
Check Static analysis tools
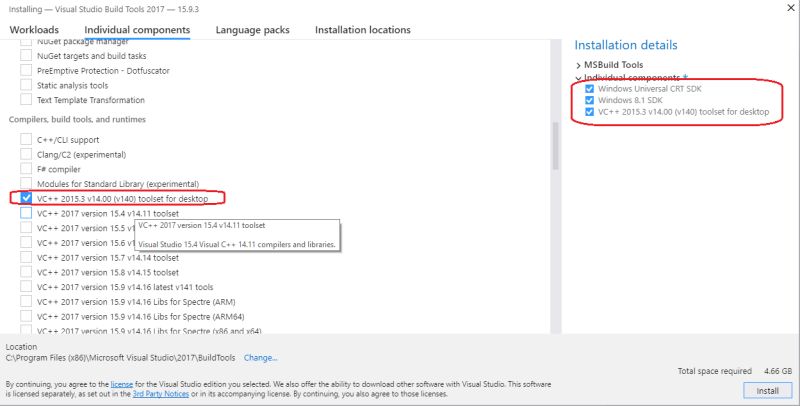point(26,85)
